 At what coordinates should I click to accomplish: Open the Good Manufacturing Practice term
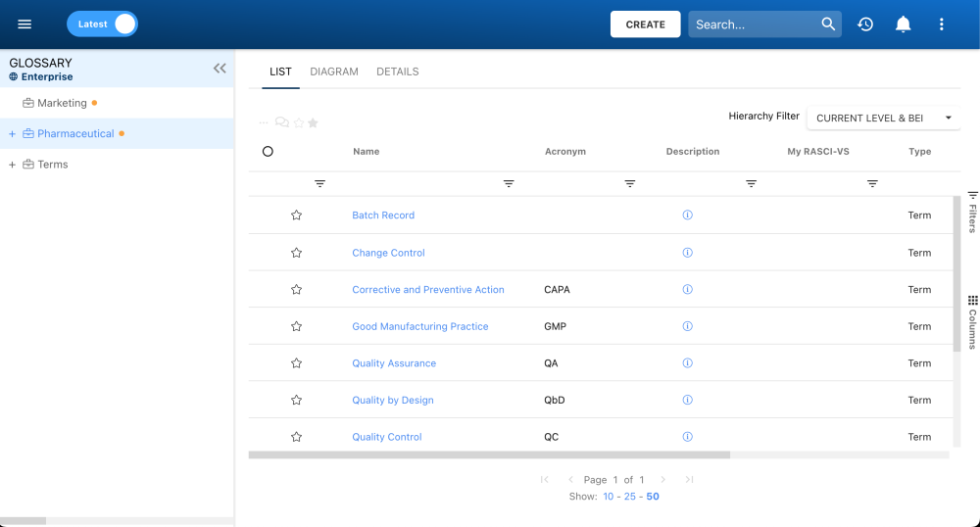(x=419, y=326)
